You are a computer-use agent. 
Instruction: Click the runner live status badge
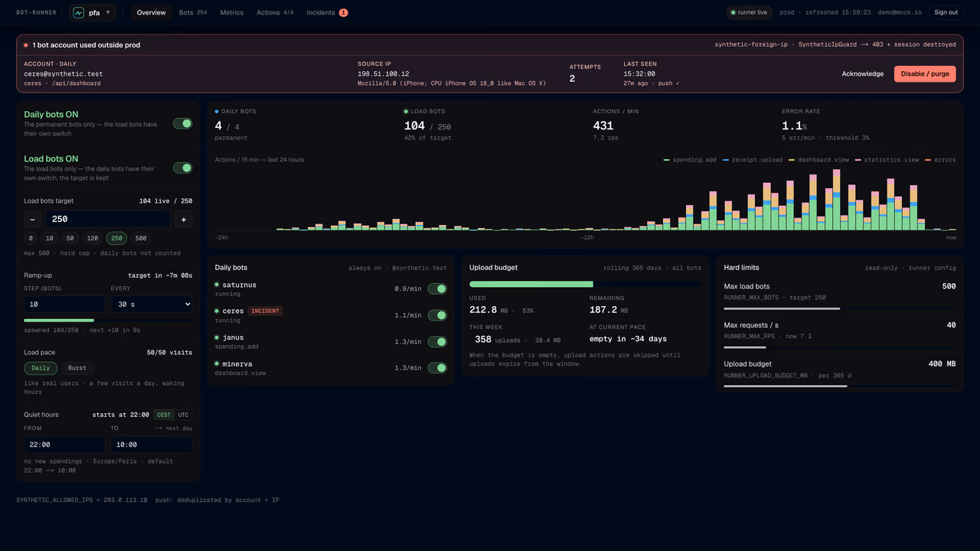point(750,12)
